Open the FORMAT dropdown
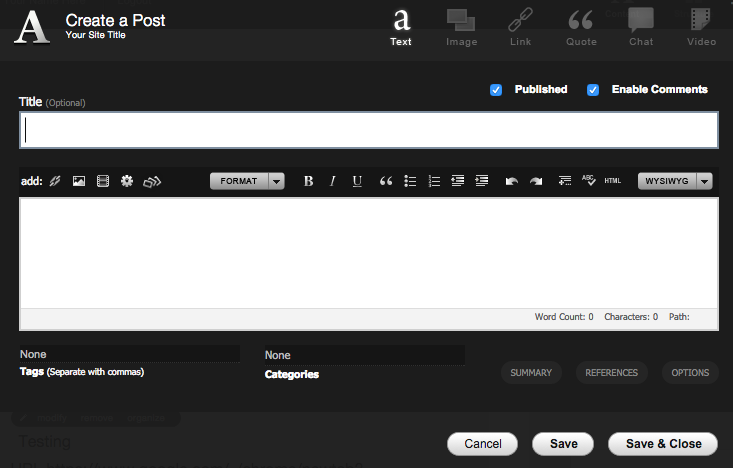This screenshot has width=733, height=468. click(247, 181)
